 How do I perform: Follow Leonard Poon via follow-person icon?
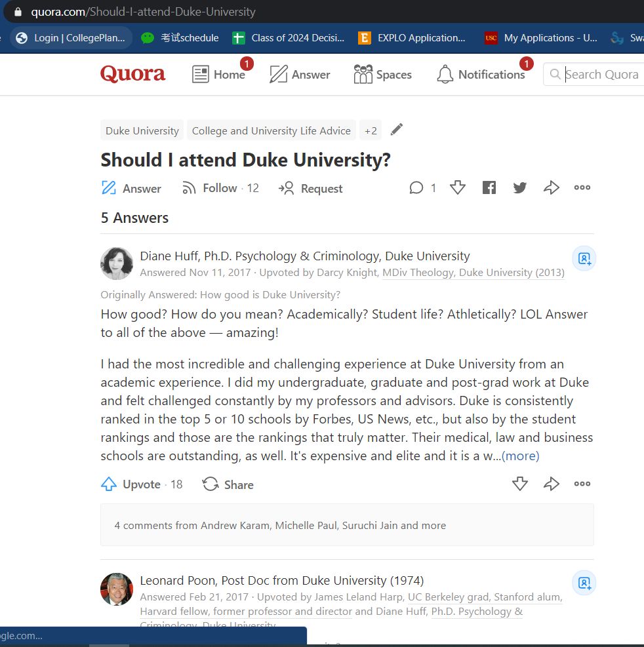(584, 583)
